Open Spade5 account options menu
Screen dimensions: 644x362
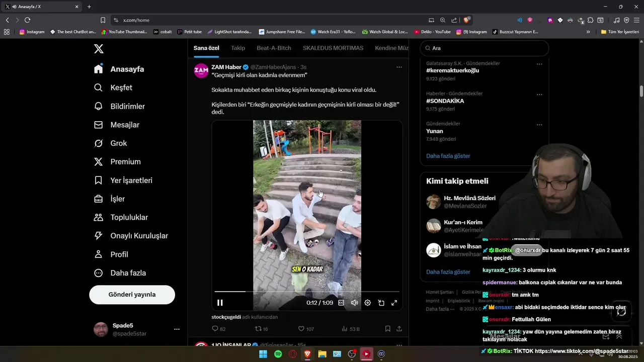pyautogui.click(x=177, y=329)
